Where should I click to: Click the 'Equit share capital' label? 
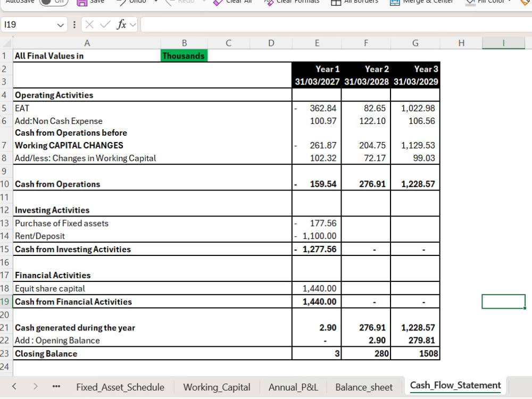point(50,288)
